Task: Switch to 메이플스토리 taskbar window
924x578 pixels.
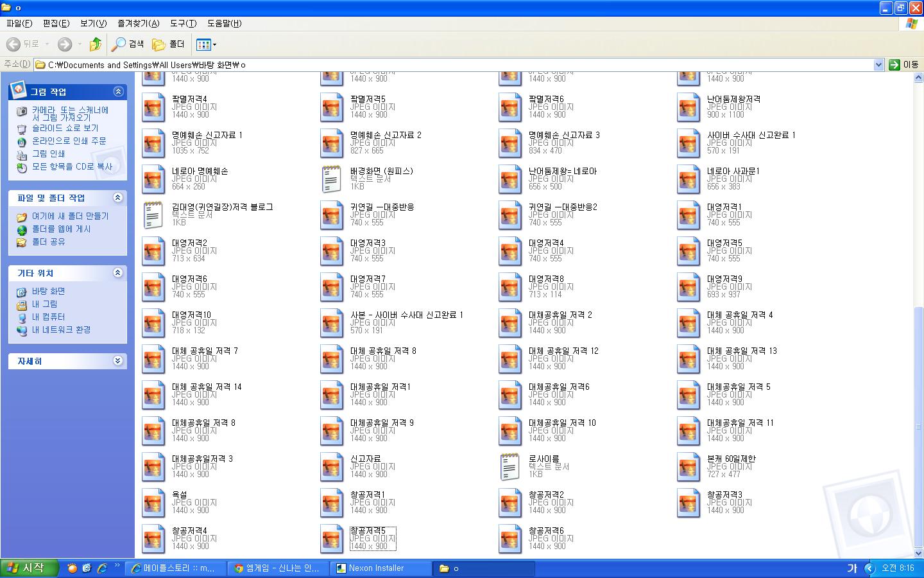Action: 177,568
